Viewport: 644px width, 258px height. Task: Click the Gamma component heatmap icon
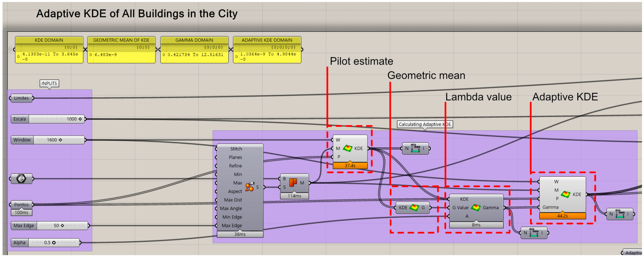point(476,208)
